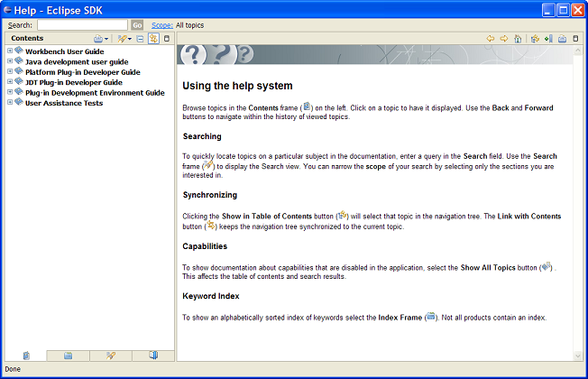Viewport: 588px width, 379px height.
Task: Select Platform Plug-in Developer Guide topic
Action: (x=82, y=72)
